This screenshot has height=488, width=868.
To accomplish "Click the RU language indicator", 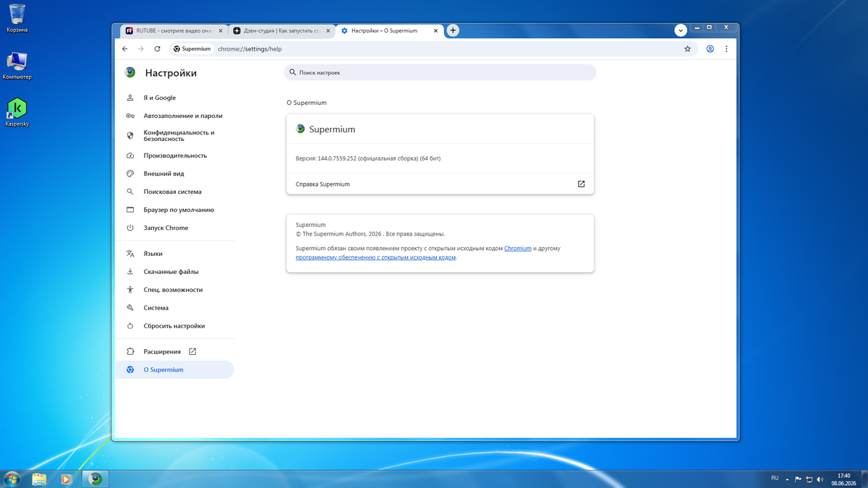I will pos(775,479).
